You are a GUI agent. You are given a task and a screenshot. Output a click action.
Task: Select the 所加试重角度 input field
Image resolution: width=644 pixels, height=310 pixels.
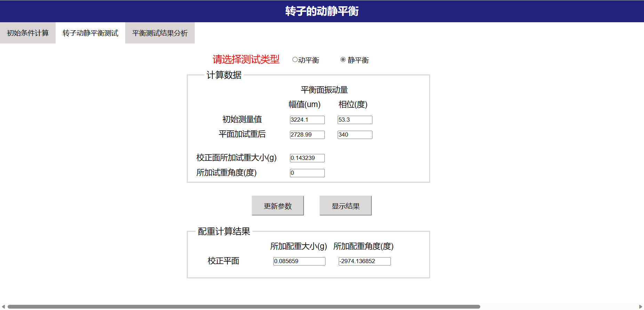coord(307,173)
